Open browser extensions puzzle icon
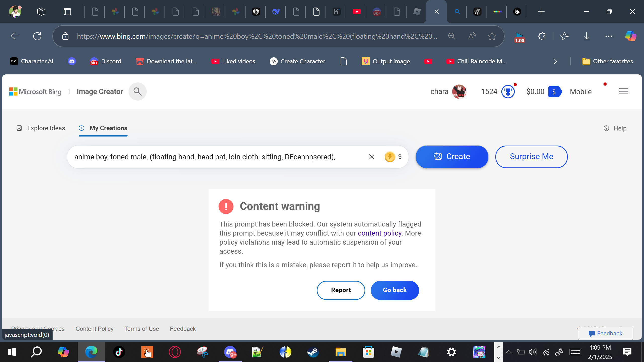 point(542,36)
